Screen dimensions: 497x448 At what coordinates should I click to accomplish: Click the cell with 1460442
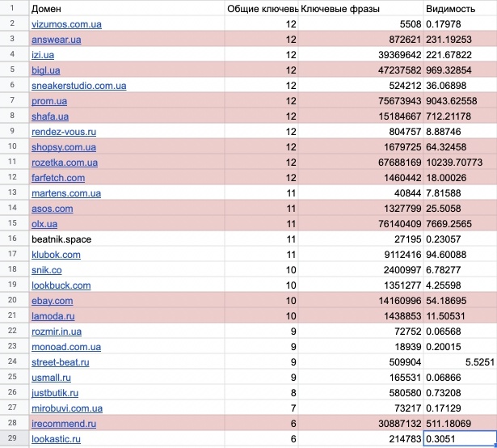coord(360,178)
